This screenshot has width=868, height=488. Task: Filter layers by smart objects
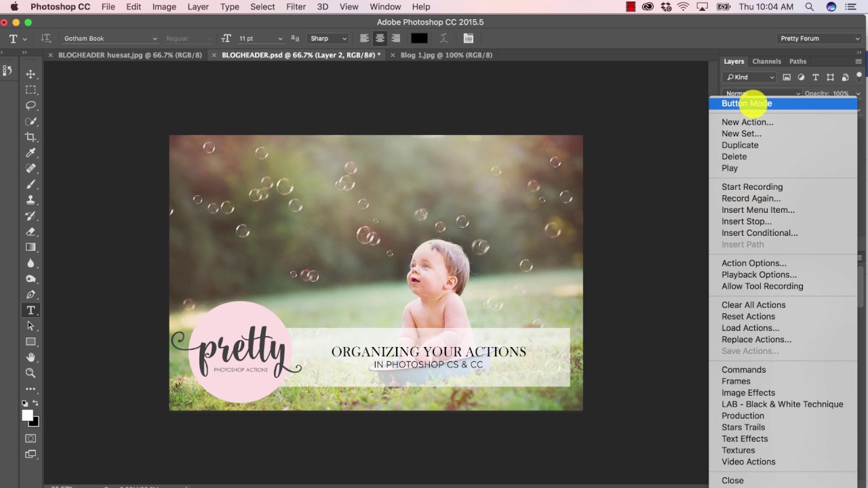pyautogui.click(x=845, y=77)
